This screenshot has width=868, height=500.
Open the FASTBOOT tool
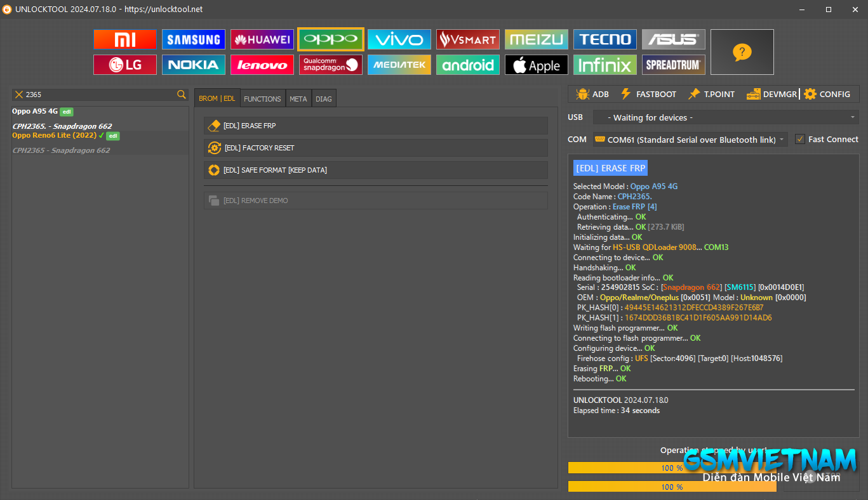648,94
